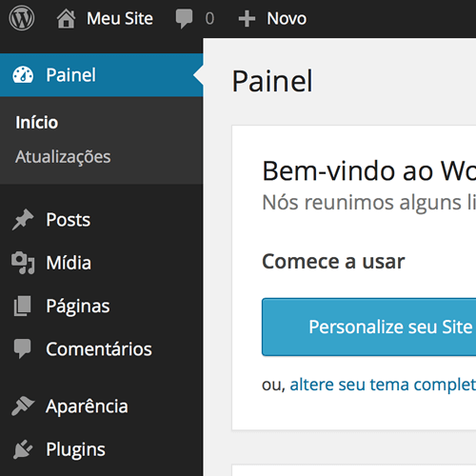The height and width of the screenshot is (476, 476).
Task: Click the Mídia camera and music icon
Action: (23, 263)
